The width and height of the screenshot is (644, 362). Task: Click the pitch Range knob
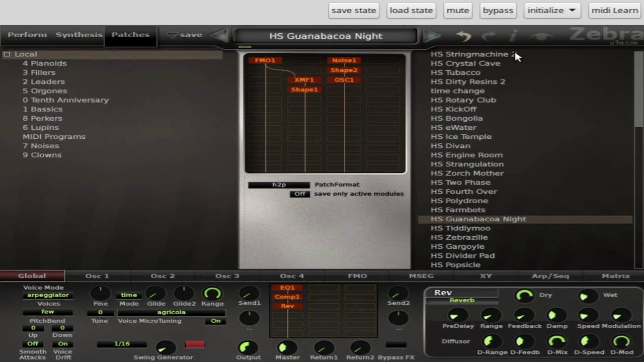point(212,293)
